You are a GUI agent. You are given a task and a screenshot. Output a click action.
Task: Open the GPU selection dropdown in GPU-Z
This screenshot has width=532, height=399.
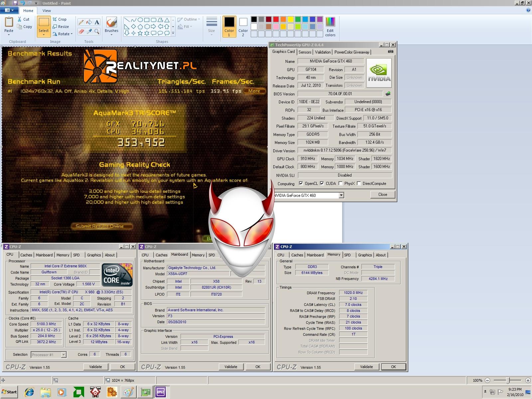click(341, 195)
